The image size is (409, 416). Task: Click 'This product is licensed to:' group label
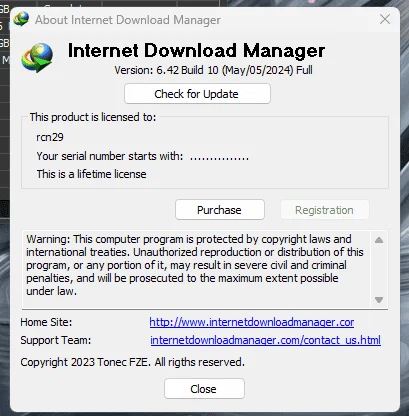(x=93, y=117)
